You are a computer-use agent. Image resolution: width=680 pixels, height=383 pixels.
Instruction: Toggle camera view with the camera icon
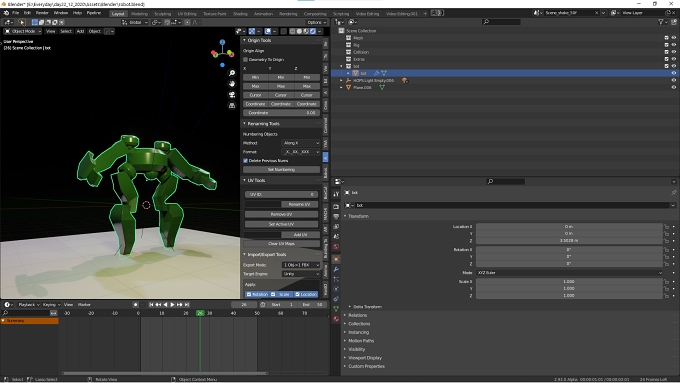[x=232, y=95]
